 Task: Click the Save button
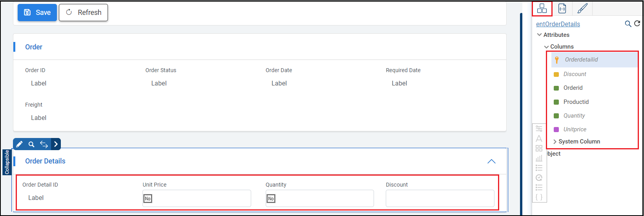click(x=37, y=13)
